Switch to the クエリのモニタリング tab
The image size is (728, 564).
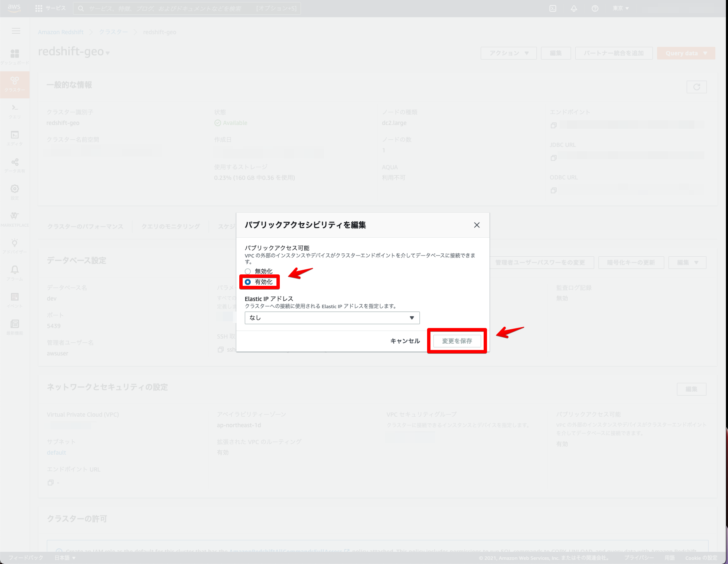(x=170, y=226)
